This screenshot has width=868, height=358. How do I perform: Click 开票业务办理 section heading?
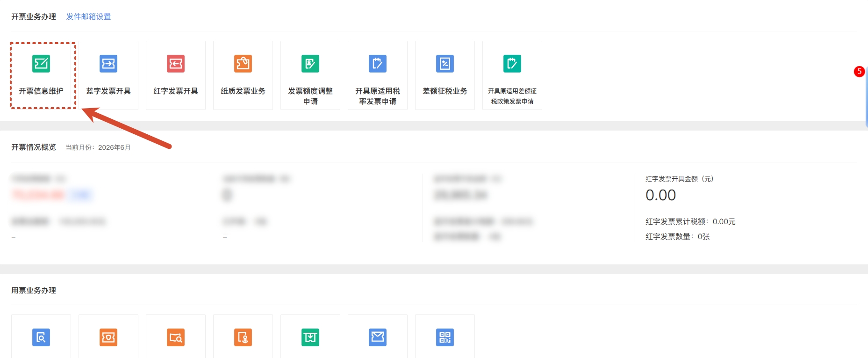34,17
